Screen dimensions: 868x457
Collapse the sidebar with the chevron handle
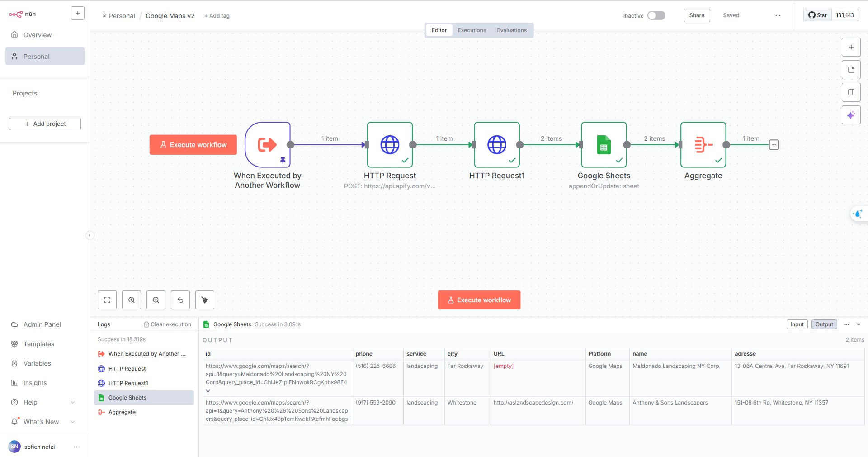pos(90,235)
